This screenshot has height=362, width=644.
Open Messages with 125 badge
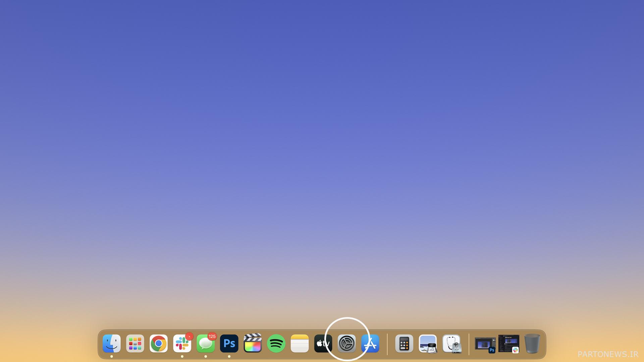pos(205,344)
